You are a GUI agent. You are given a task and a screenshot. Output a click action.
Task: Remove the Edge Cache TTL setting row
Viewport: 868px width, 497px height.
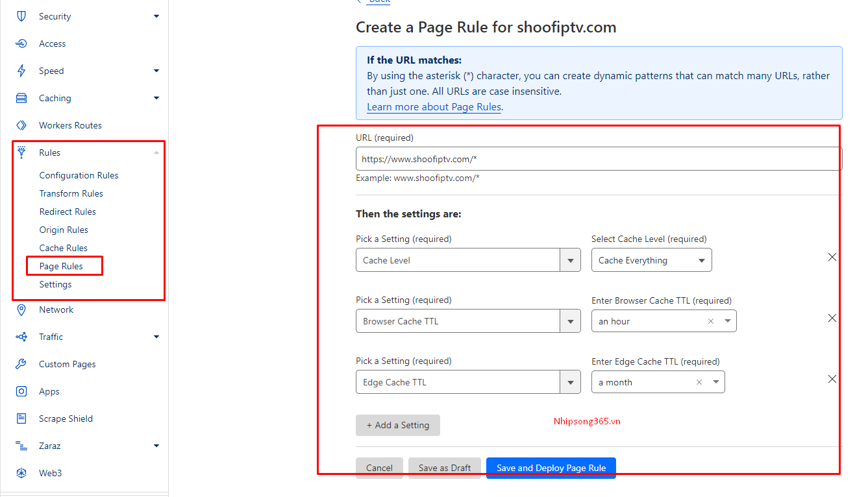click(x=832, y=379)
